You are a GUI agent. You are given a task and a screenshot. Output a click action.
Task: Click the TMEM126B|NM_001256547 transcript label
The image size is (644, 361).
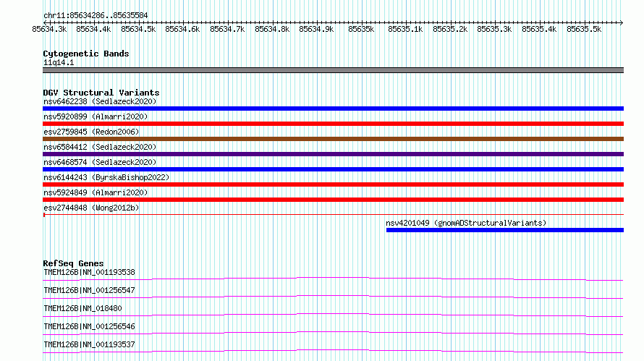point(89,290)
